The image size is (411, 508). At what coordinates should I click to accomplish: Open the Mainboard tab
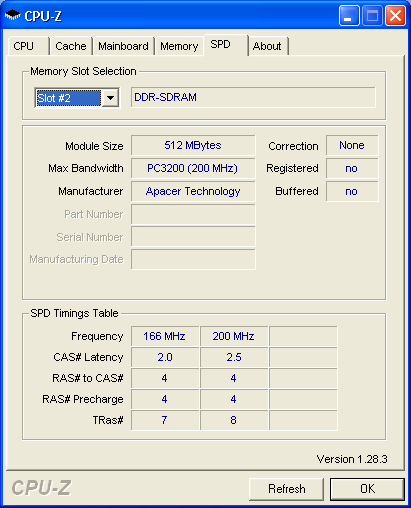click(x=123, y=46)
